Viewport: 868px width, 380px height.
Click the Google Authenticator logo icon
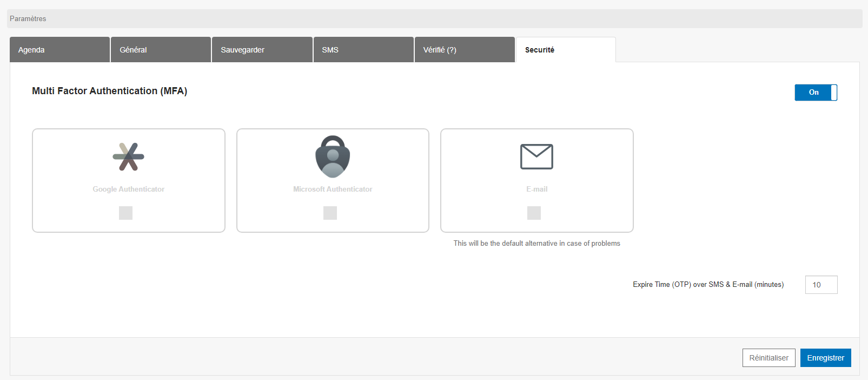128,156
